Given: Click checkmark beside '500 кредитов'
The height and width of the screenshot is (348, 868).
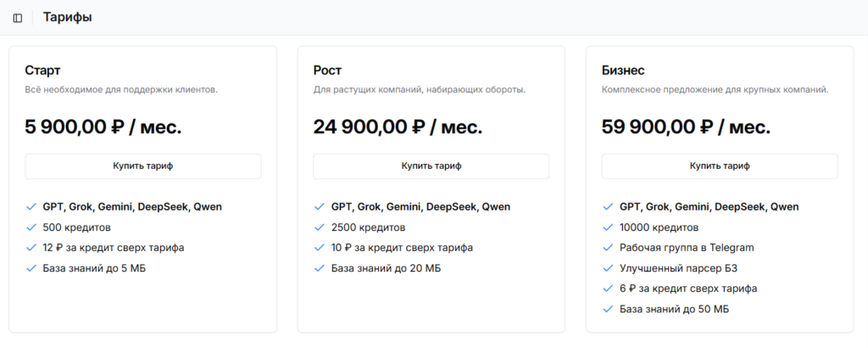Looking at the screenshot, I should pyautogui.click(x=31, y=227).
